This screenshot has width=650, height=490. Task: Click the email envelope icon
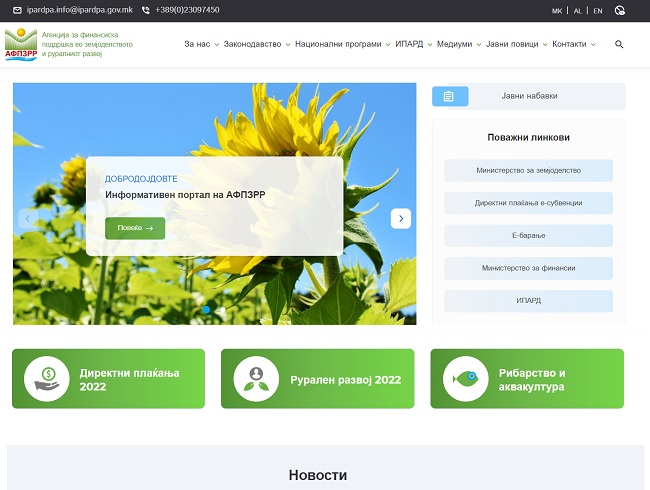pos(17,10)
